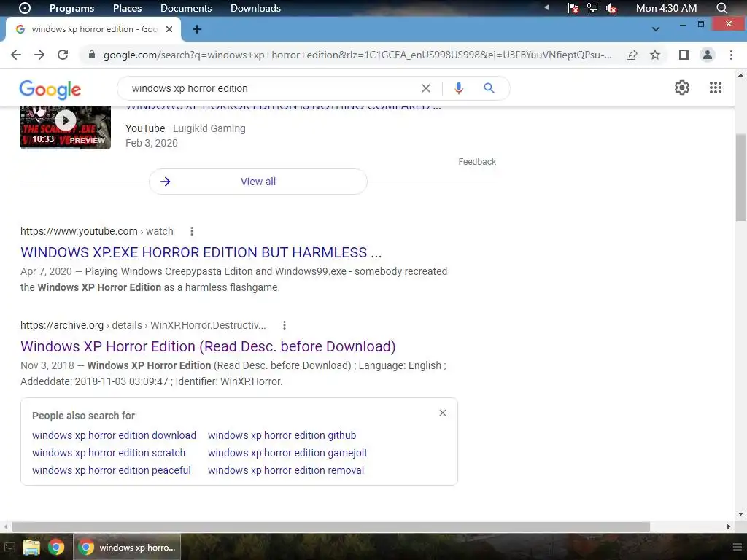Open the desktop search icon in top panel

pos(722,8)
